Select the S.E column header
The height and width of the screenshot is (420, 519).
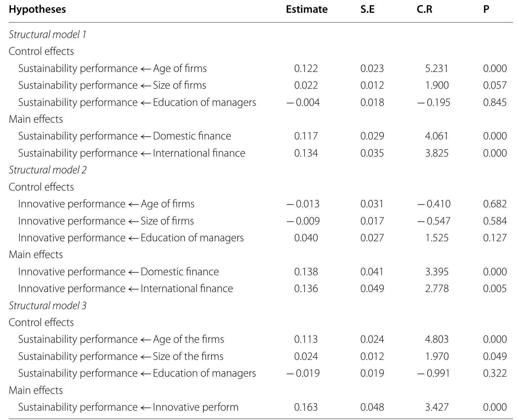[367, 9]
